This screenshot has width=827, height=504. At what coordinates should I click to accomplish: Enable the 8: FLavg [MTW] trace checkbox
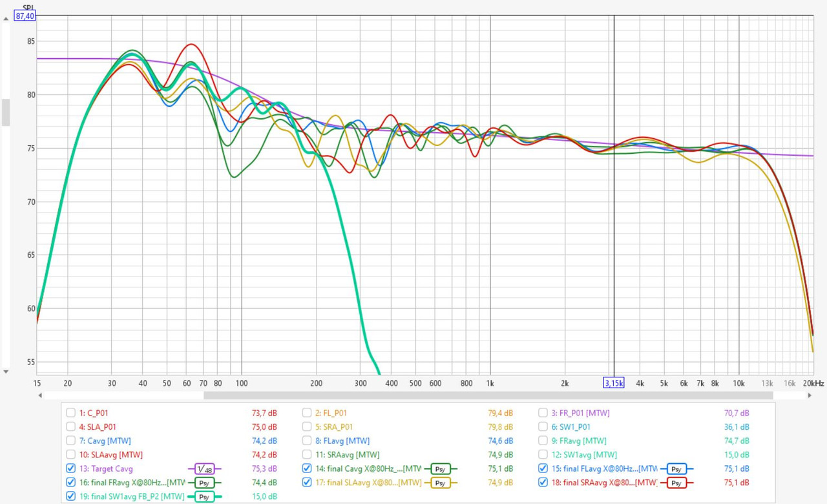307,441
